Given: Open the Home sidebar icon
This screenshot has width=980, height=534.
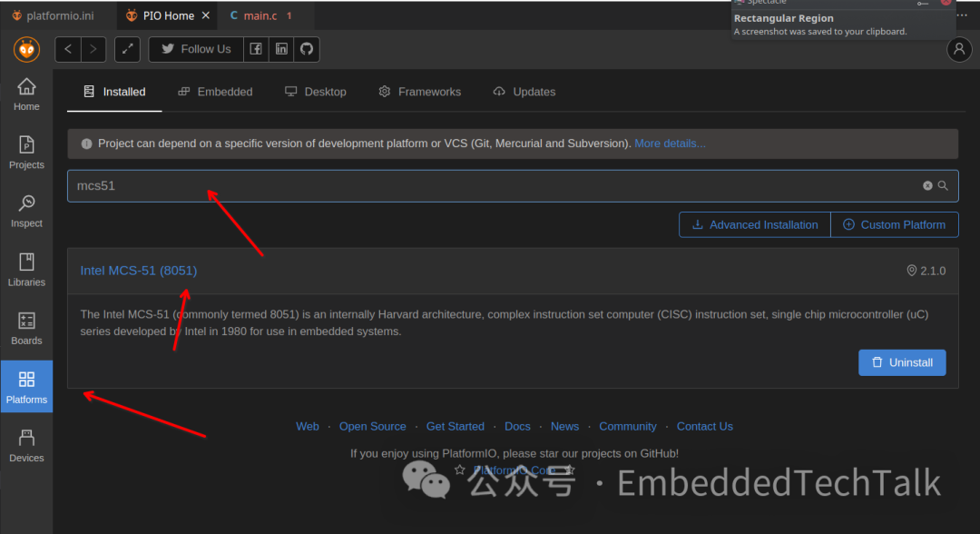Looking at the screenshot, I should click(26, 94).
